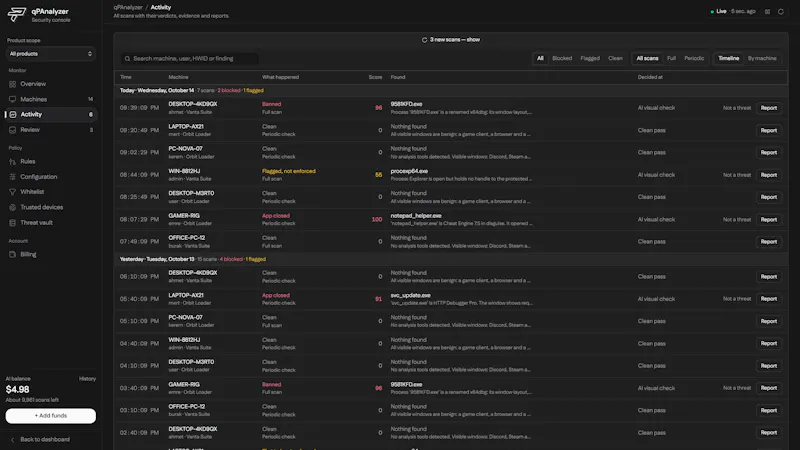Click the Machines count badge 14
800x450 pixels.
point(90,99)
